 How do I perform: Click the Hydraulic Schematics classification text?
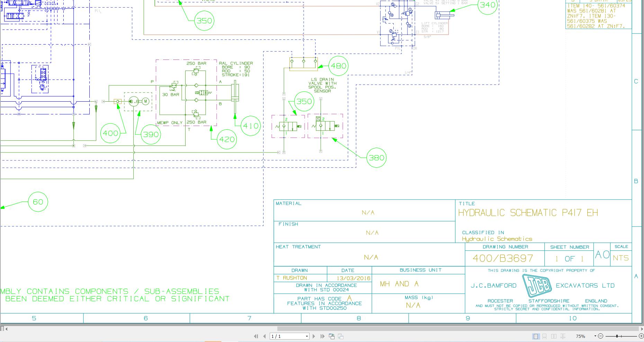point(497,239)
